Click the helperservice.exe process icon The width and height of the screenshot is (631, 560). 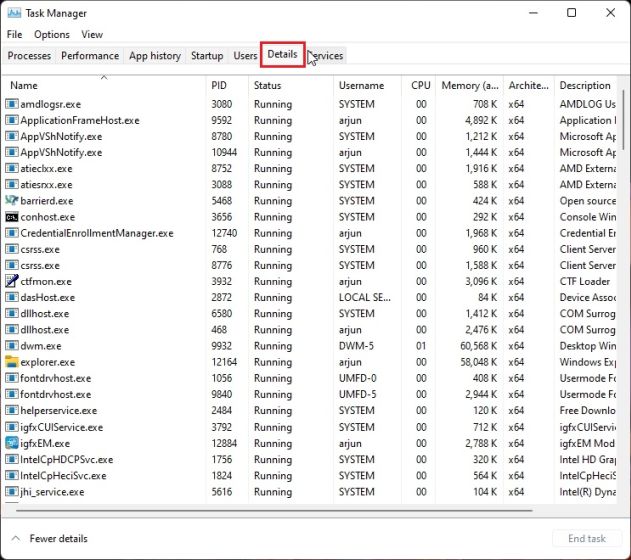pyautogui.click(x=12, y=410)
